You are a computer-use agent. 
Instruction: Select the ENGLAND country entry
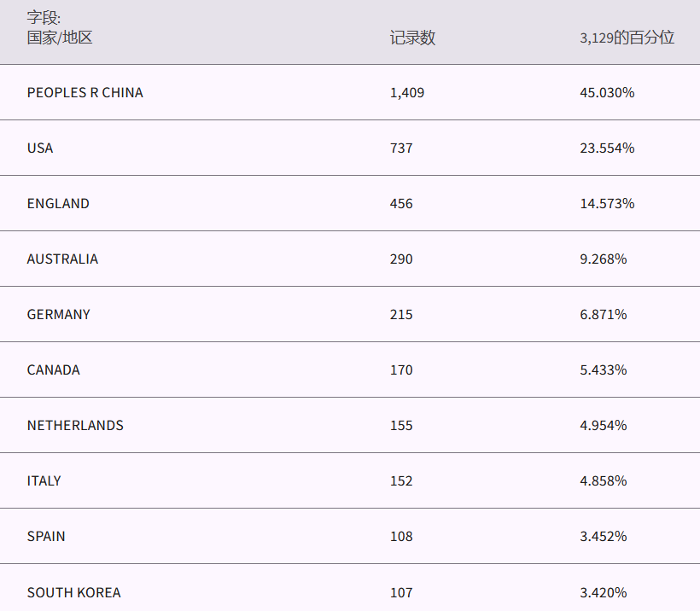(x=58, y=203)
